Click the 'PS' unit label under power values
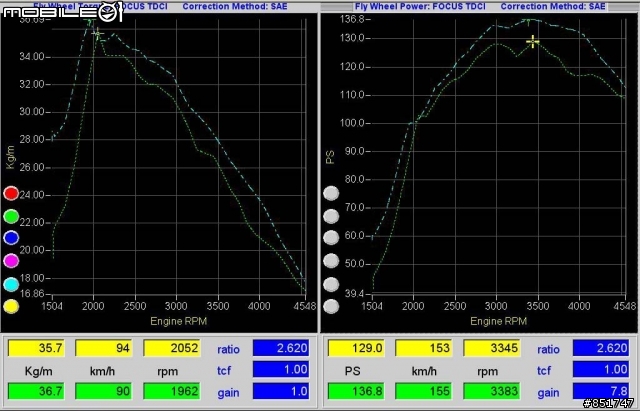640x411 pixels. (352, 371)
